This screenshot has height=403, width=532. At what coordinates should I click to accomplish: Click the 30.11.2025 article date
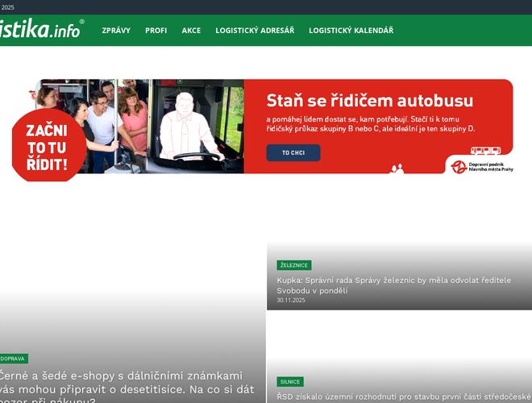291,300
